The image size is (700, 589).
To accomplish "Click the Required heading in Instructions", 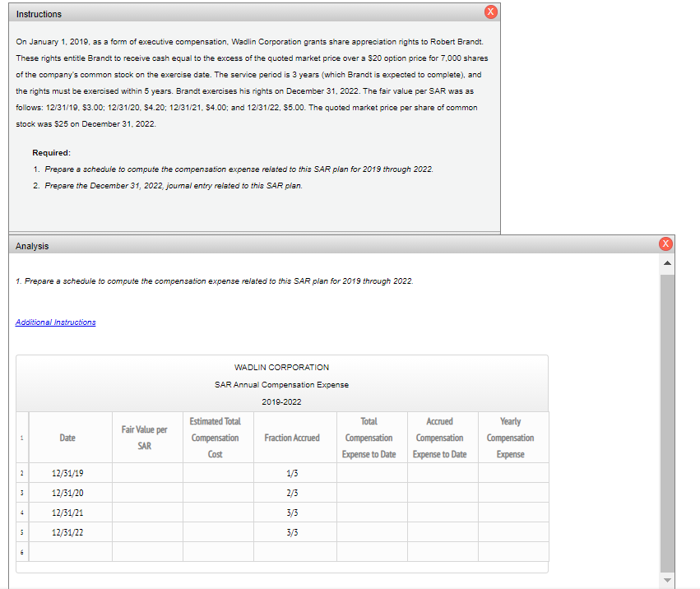I will (51, 153).
